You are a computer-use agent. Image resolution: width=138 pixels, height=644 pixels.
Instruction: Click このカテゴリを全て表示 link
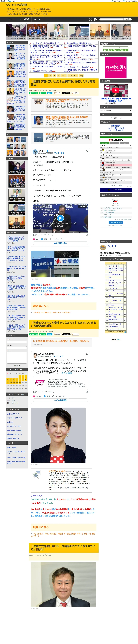[x=116, y=185]
